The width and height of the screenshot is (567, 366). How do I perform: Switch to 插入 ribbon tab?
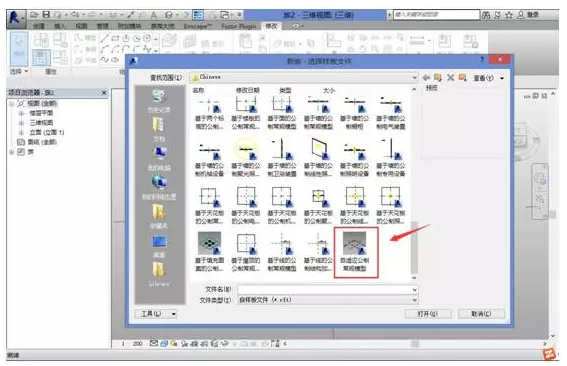click(x=60, y=26)
